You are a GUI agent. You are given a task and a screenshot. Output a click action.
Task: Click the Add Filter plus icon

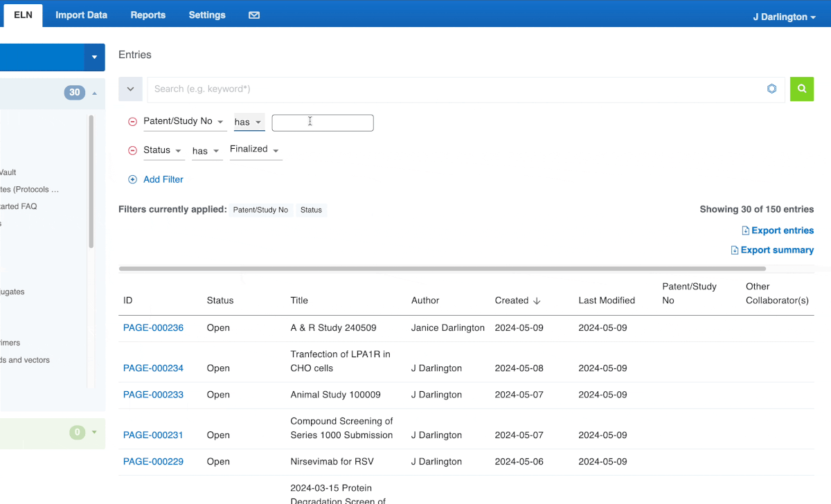[x=133, y=179]
